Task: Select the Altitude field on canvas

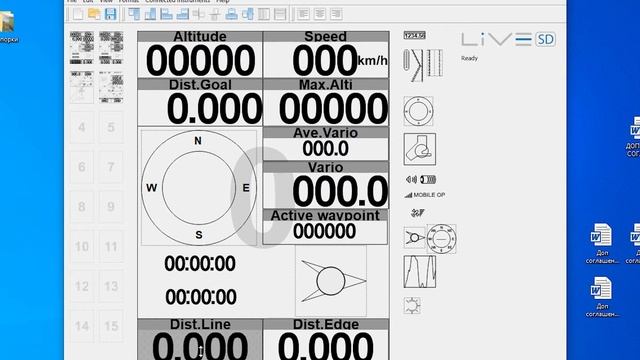Action: click(x=200, y=54)
